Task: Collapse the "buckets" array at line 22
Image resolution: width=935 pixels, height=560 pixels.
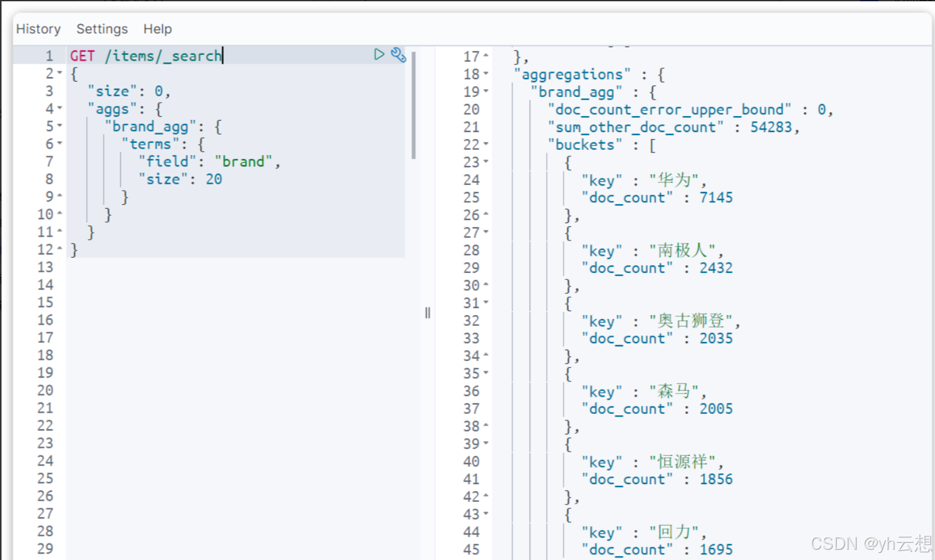Action: [x=486, y=145]
